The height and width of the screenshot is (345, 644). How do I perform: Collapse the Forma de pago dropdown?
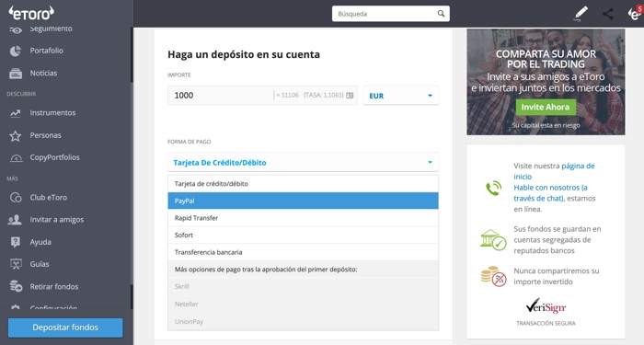pyautogui.click(x=303, y=162)
